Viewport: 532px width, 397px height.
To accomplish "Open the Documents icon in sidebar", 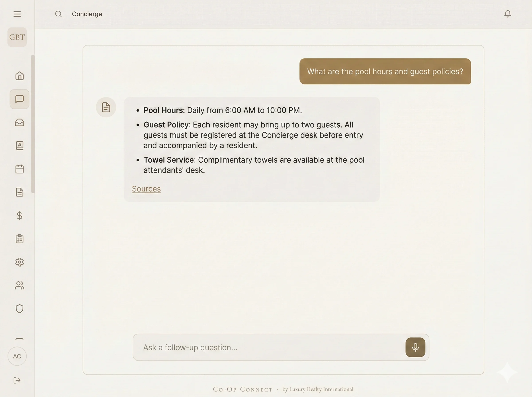I will (20, 192).
